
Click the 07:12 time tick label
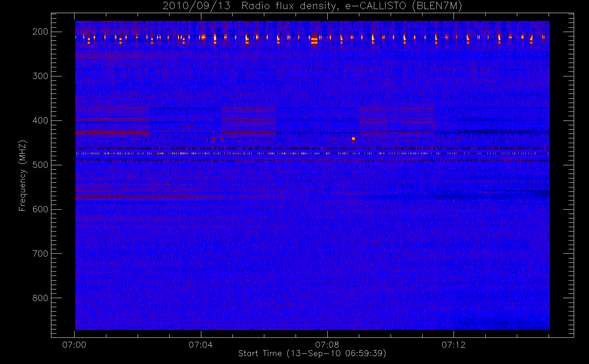pyautogui.click(x=454, y=345)
